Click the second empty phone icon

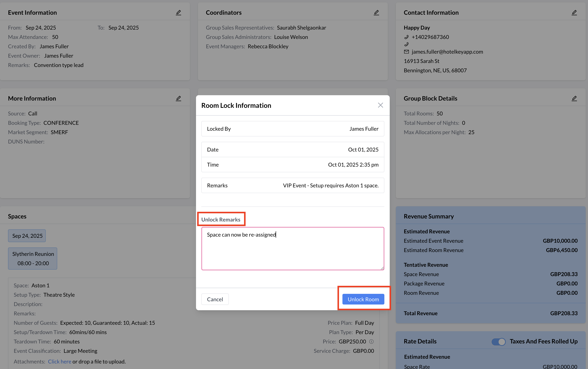click(x=406, y=44)
